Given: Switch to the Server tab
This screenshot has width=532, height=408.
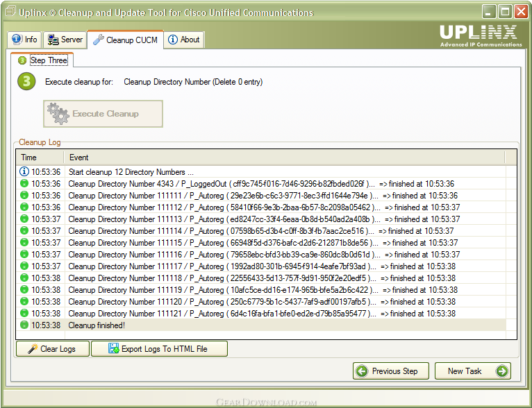Looking at the screenshot, I should 65,40.
